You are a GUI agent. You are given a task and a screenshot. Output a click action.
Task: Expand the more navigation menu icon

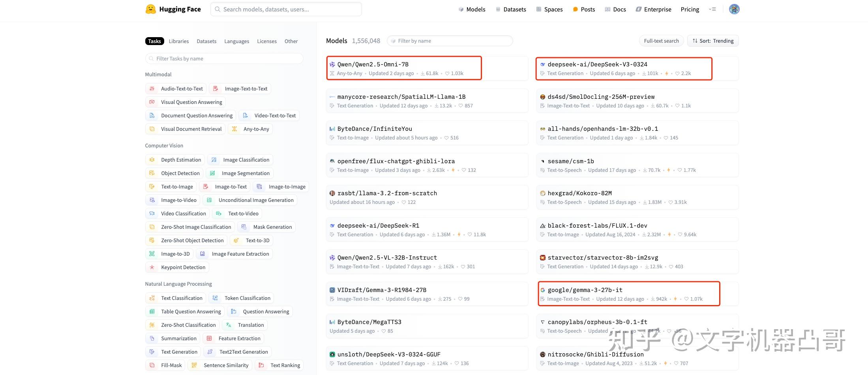(x=712, y=9)
